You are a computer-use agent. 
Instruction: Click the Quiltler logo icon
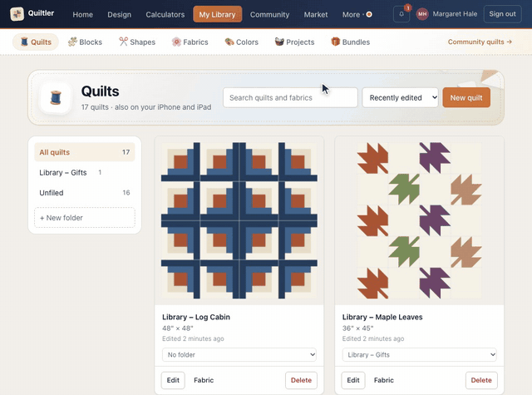tap(17, 14)
